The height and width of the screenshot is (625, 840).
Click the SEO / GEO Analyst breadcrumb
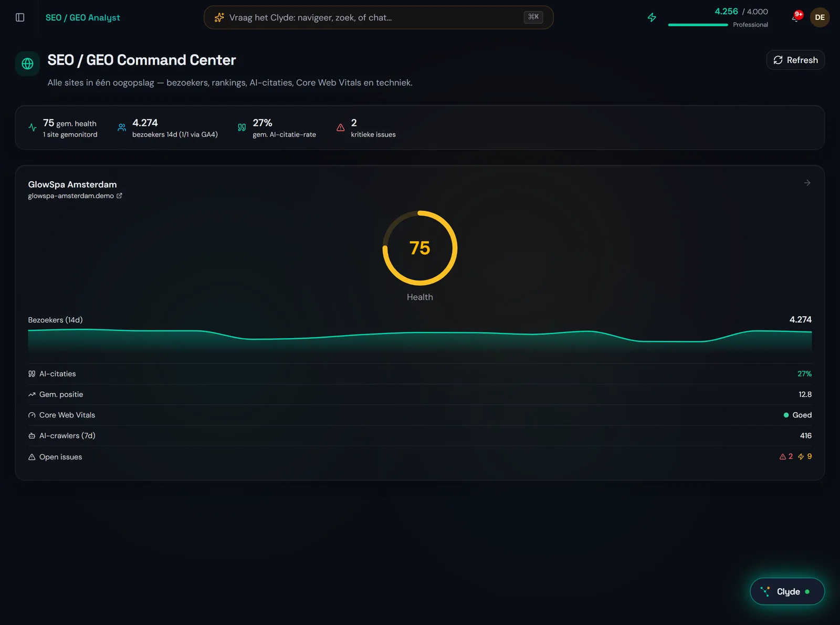pos(82,17)
